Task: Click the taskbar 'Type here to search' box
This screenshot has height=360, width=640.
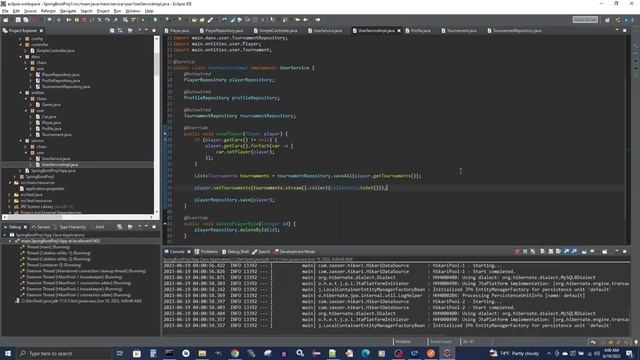Action: pos(64,353)
